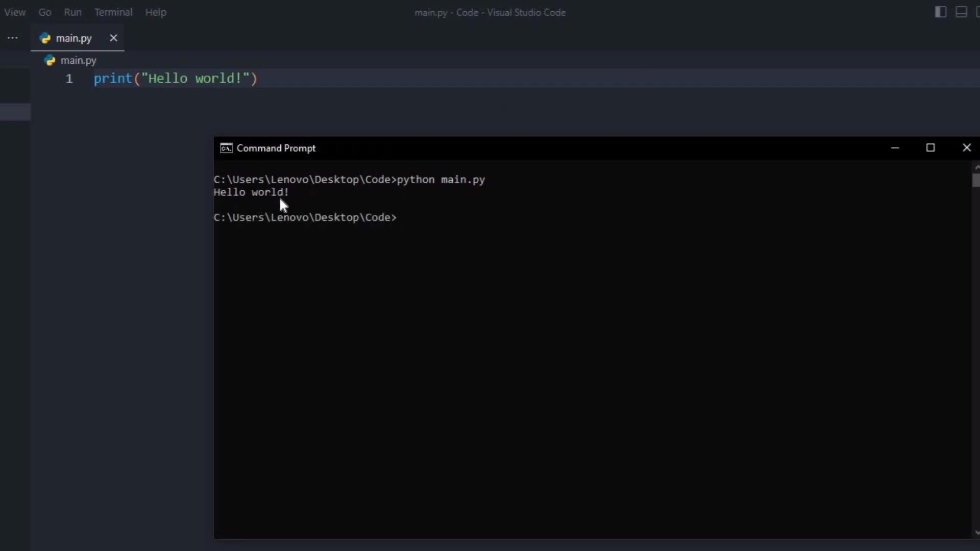Click the main.py breadcrumb item
The height and width of the screenshot is (551, 980).
(78, 60)
